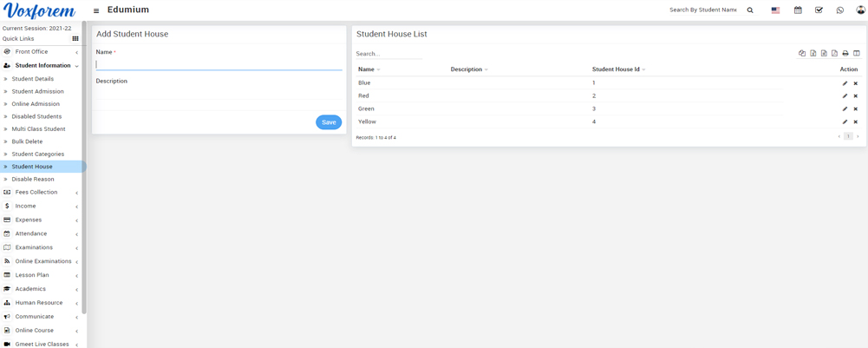Copy the Student House table data

coord(802,54)
